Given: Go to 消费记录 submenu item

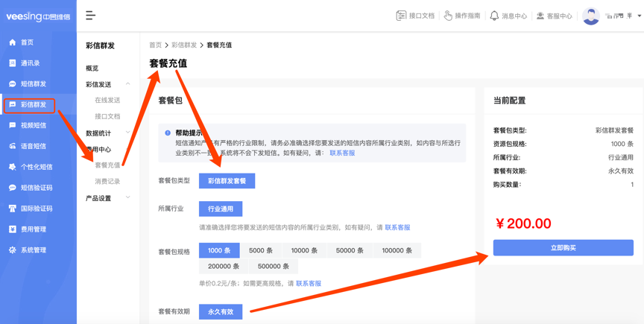Looking at the screenshot, I should click(x=107, y=182).
